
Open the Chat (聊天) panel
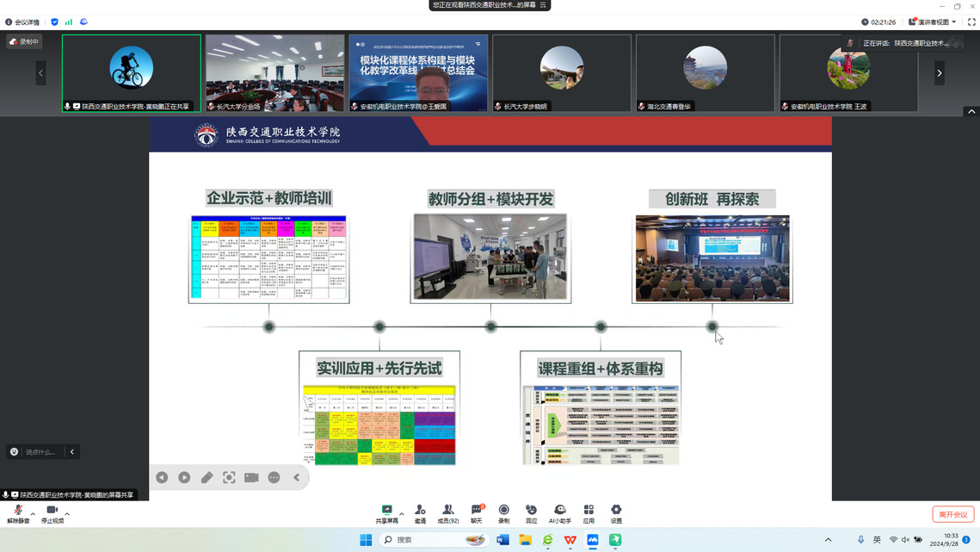476,513
